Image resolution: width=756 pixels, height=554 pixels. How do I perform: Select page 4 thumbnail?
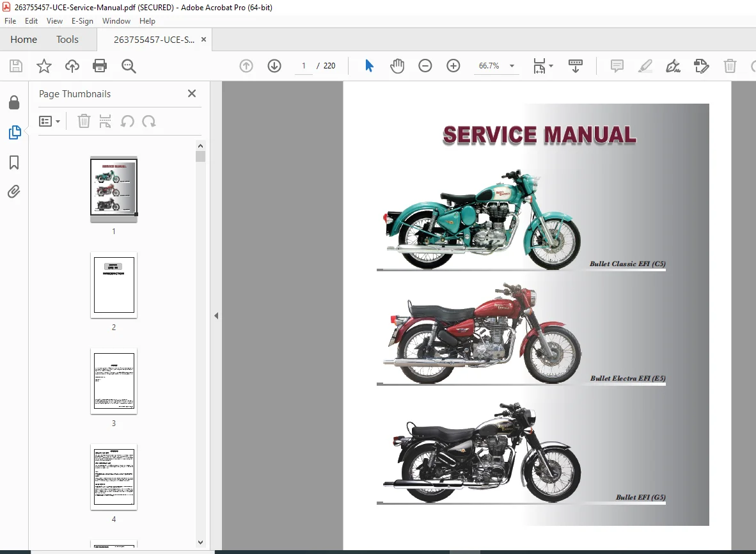click(114, 477)
